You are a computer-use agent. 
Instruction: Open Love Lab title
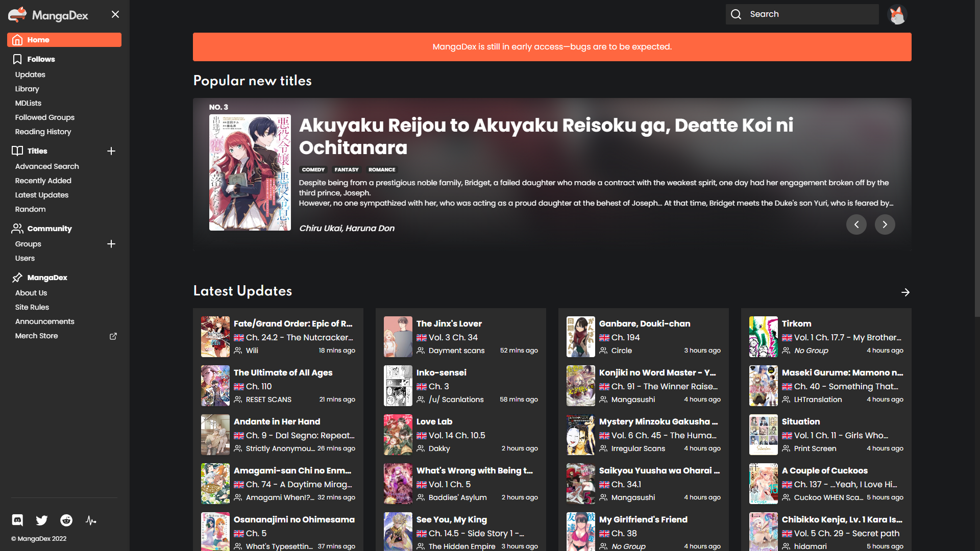coord(434,421)
